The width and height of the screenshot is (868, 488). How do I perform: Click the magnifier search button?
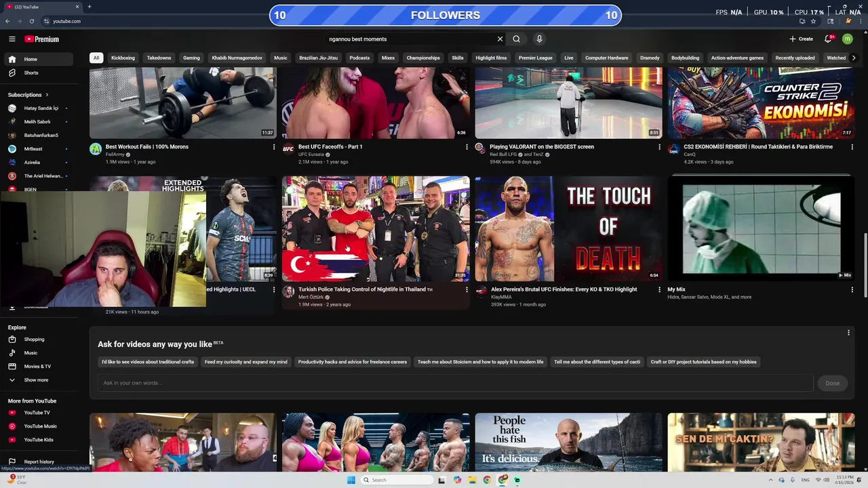coord(517,39)
